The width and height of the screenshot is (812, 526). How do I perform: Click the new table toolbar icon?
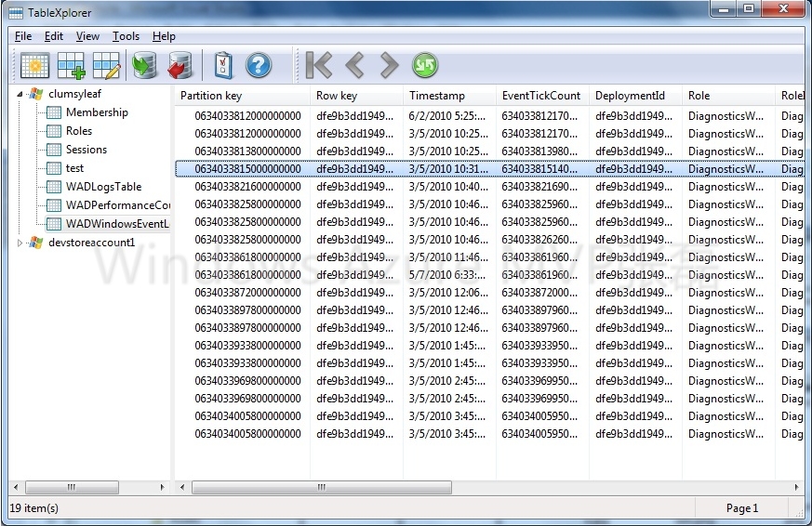[34, 65]
